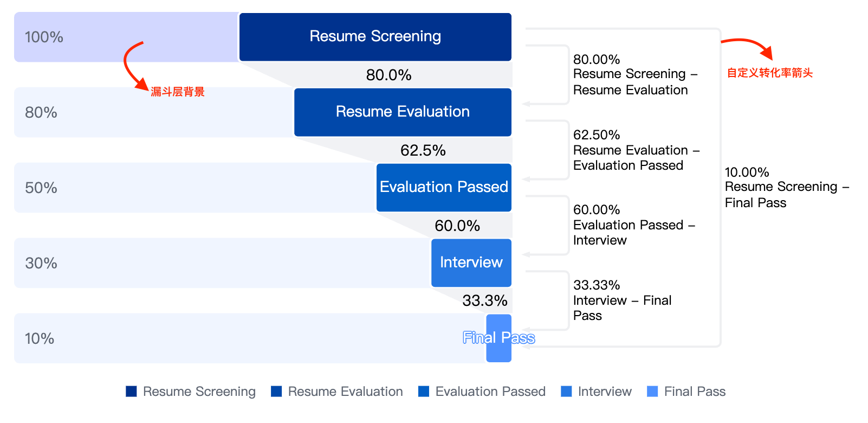Click the Evaluation Passed legend color square
Screen dimensions: 868x423
(424, 392)
